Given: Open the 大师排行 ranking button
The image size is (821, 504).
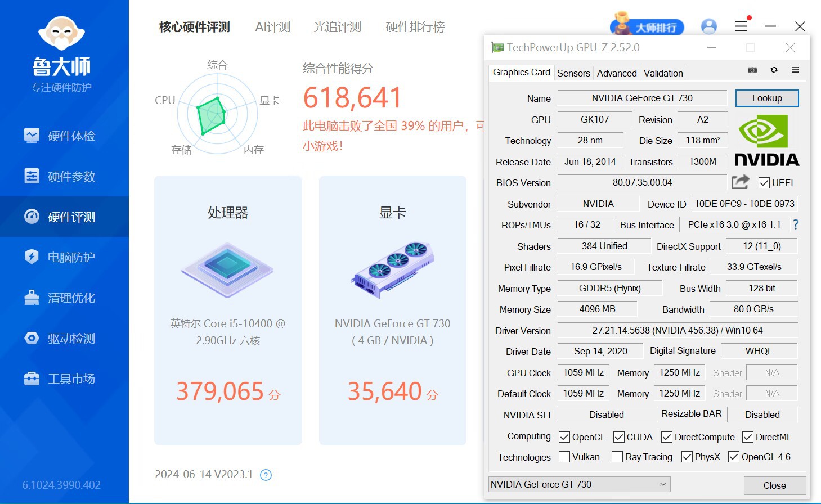Looking at the screenshot, I should [x=647, y=26].
